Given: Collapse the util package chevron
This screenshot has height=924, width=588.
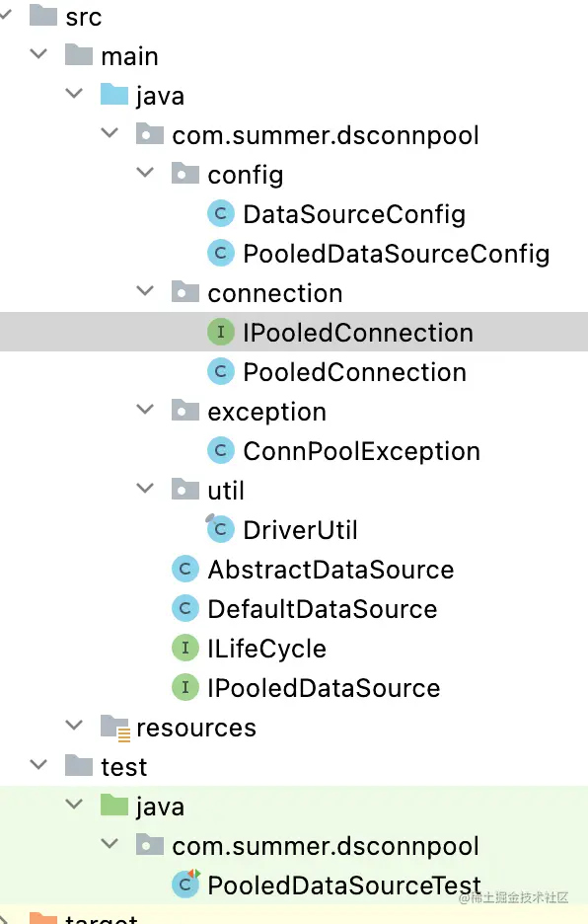Looking at the screenshot, I should [145, 489].
